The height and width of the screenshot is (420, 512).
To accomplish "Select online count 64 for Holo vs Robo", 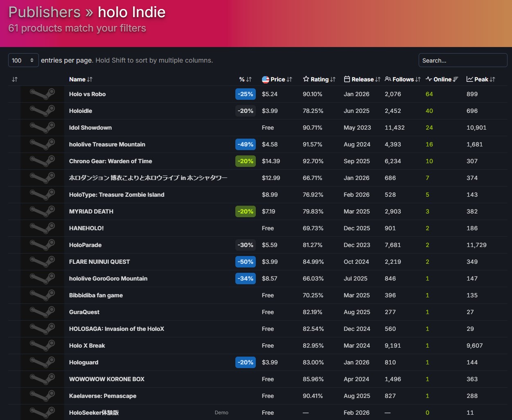I will (429, 94).
